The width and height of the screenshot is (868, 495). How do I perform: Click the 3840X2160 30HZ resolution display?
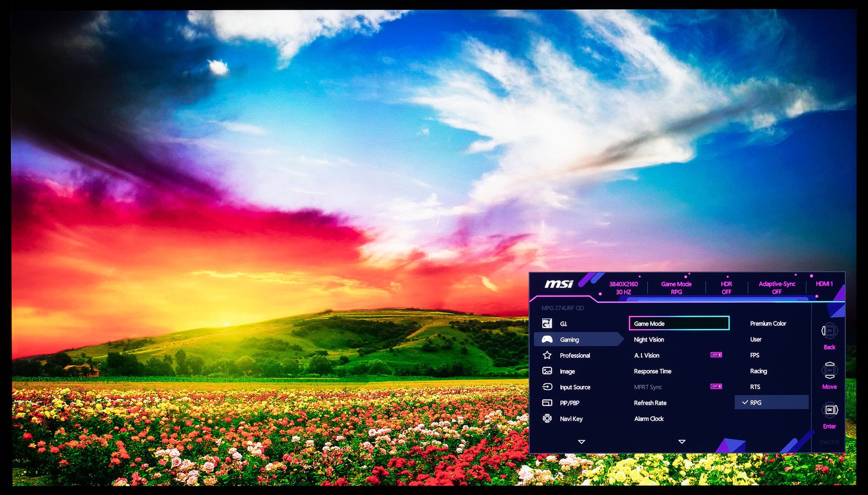(x=622, y=288)
